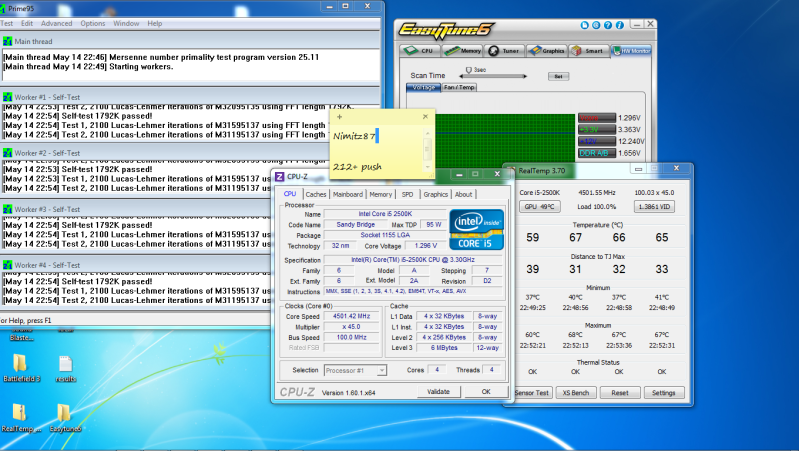The width and height of the screenshot is (799, 451).
Task: Open the Test menu in Prime95
Action: pyautogui.click(x=7, y=23)
